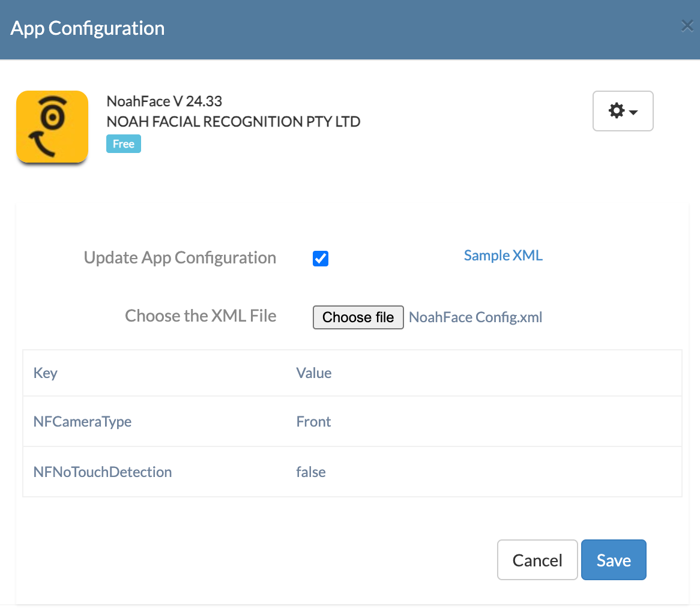Click the Free badge label
This screenshot has width=700, height=612.
tap(124, 143)
